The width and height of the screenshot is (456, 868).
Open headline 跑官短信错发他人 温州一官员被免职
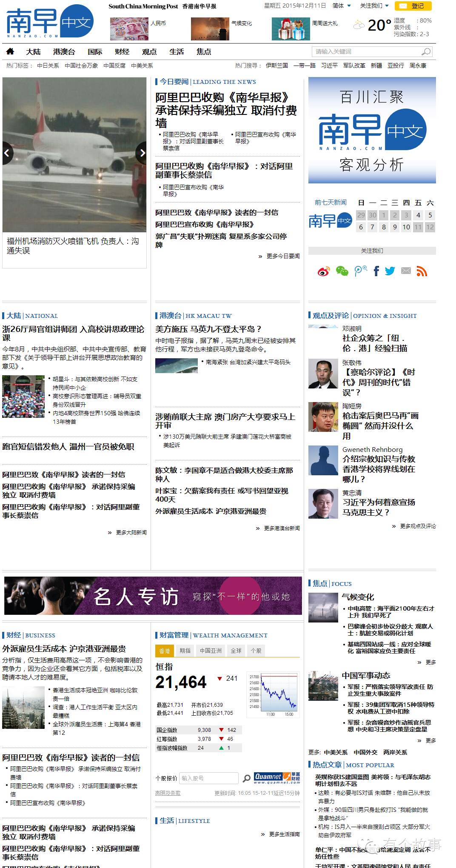pyautogui.click(x=68, y=446)
